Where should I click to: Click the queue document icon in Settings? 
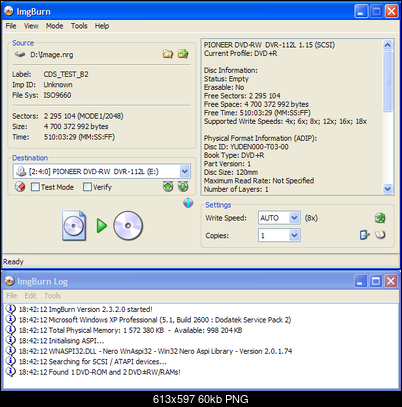click(365, 235)
